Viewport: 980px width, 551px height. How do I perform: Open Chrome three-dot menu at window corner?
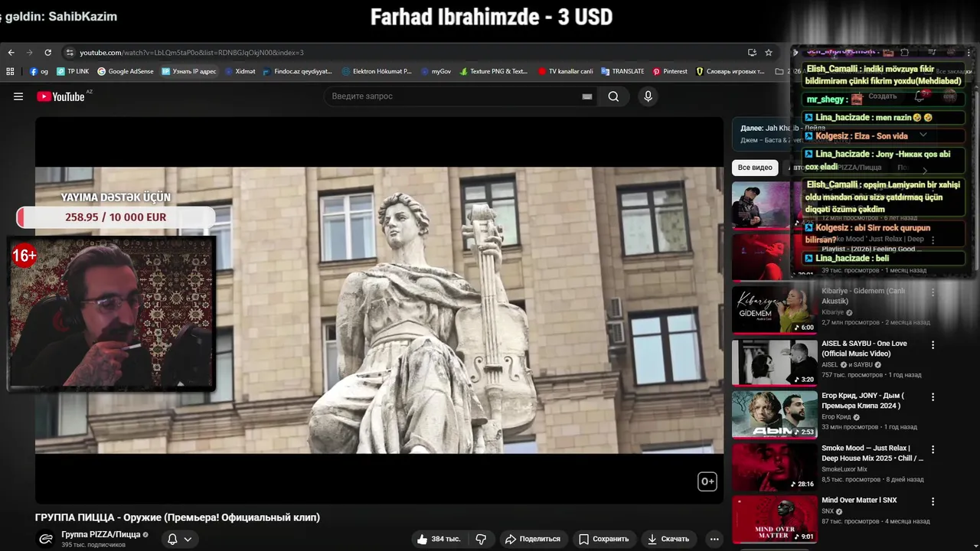(x=969, y=53)
